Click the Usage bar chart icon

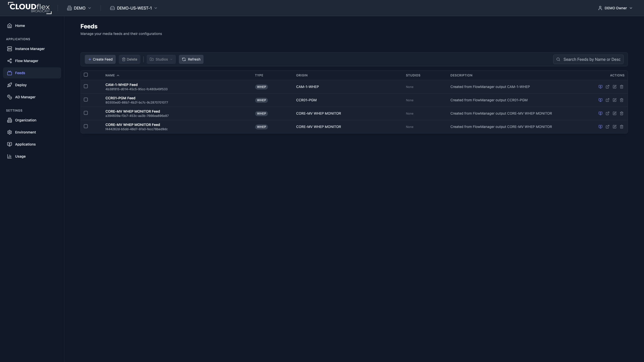click(10, 156)
